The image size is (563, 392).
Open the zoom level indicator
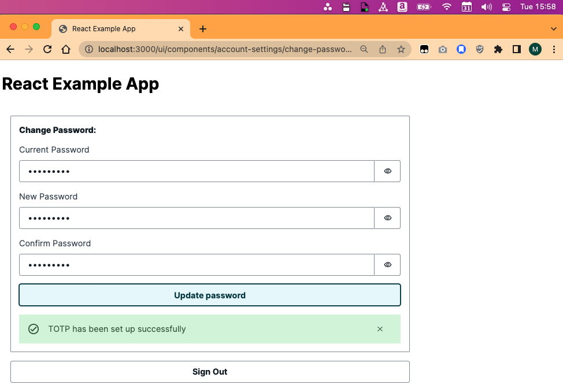[364, 49]
